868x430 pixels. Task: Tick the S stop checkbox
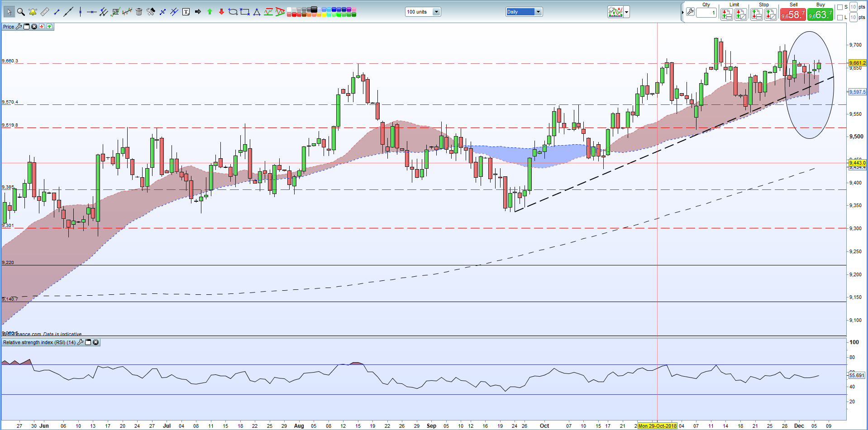(840, 7)
